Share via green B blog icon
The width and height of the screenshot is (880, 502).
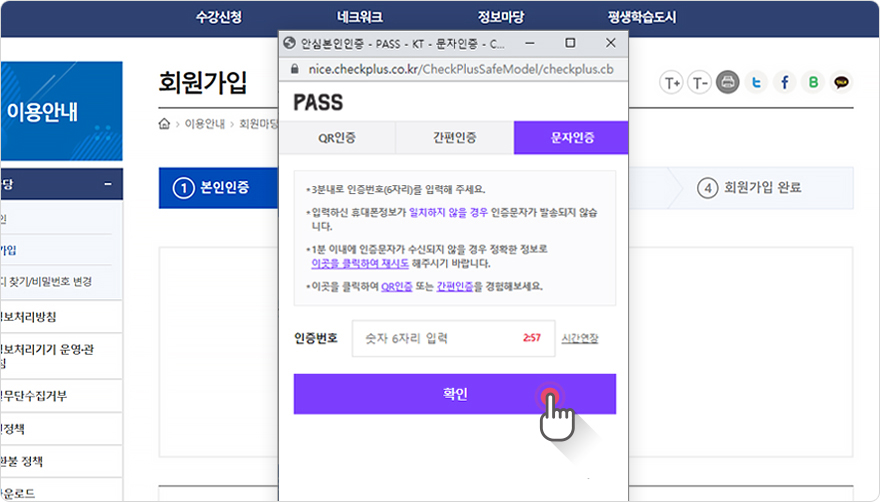813,83
